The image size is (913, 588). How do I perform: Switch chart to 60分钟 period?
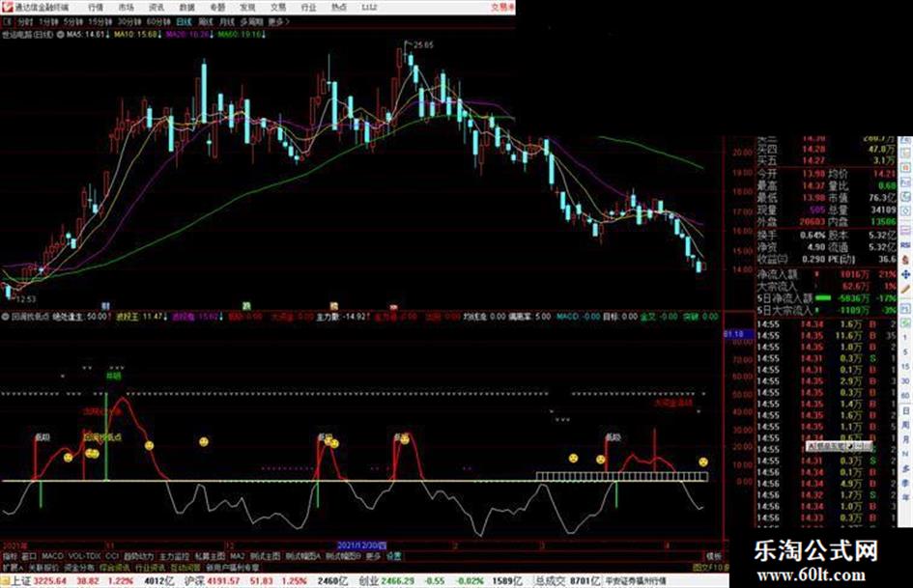point(159,21)
